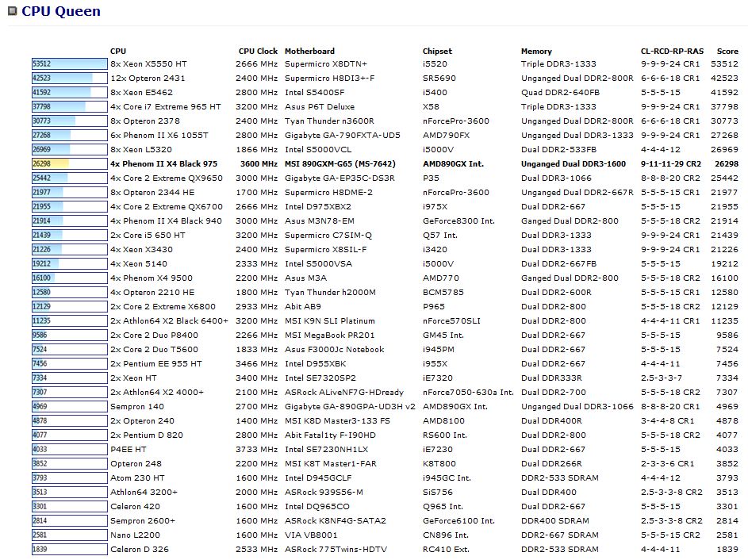This screenshot has height=560, width=748.
Task: Select the Chipset column header
Action: pos(437,51)
